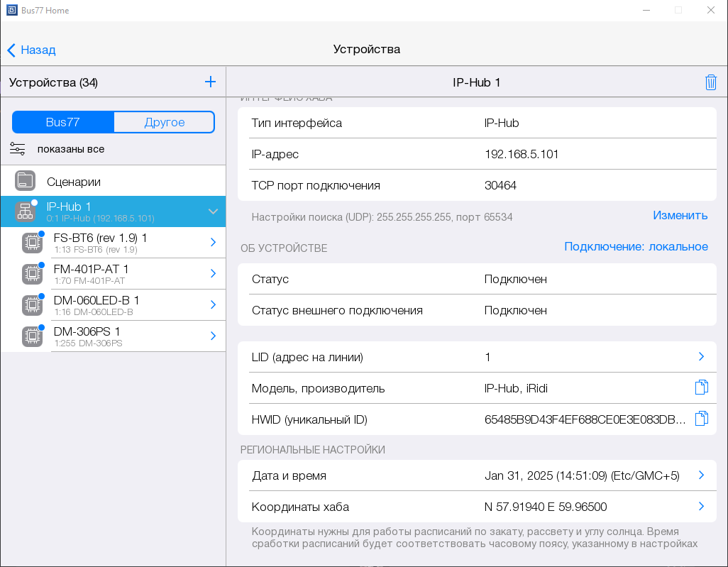This screenshot has height=567, width=728.
Task: Open the device filter settings icon
Action: [x=18, y=149]
